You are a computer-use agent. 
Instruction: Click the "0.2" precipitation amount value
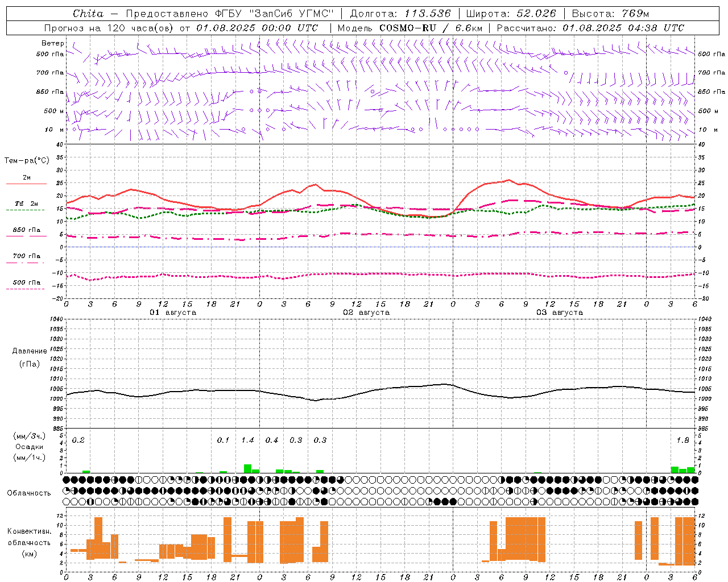pos(78,440)
